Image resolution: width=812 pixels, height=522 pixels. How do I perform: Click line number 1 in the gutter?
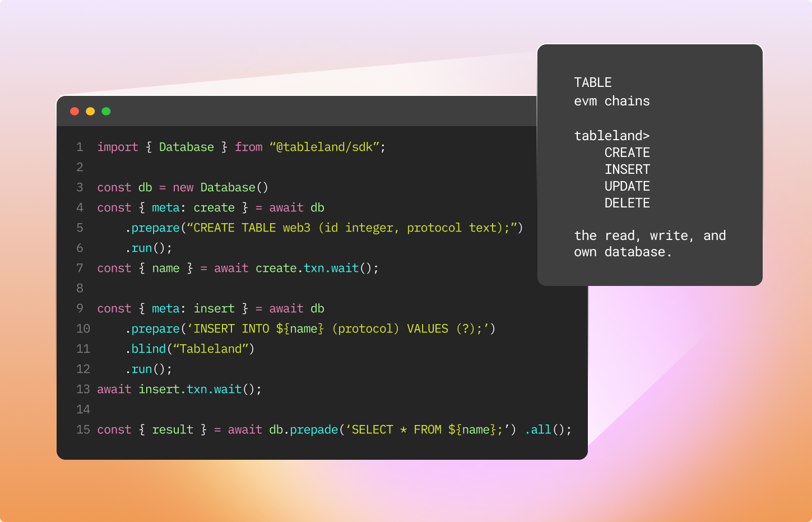[x=80, y=147]
